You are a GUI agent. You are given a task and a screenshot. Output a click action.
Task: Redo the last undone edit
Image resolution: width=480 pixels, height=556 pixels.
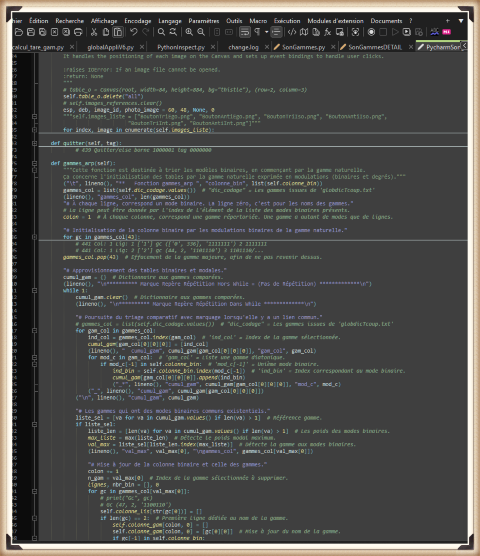coord(145,32)
